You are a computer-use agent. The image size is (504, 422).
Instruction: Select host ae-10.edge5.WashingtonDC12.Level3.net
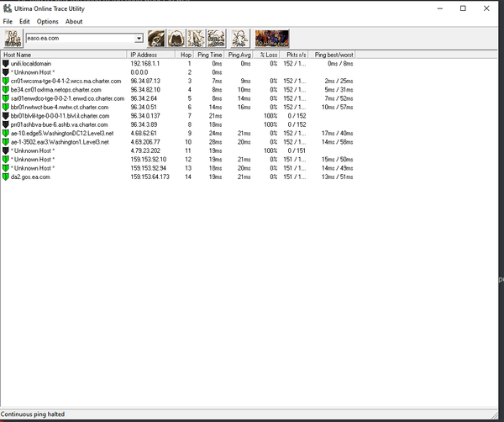pyautogui.click(x=62, y=133)
